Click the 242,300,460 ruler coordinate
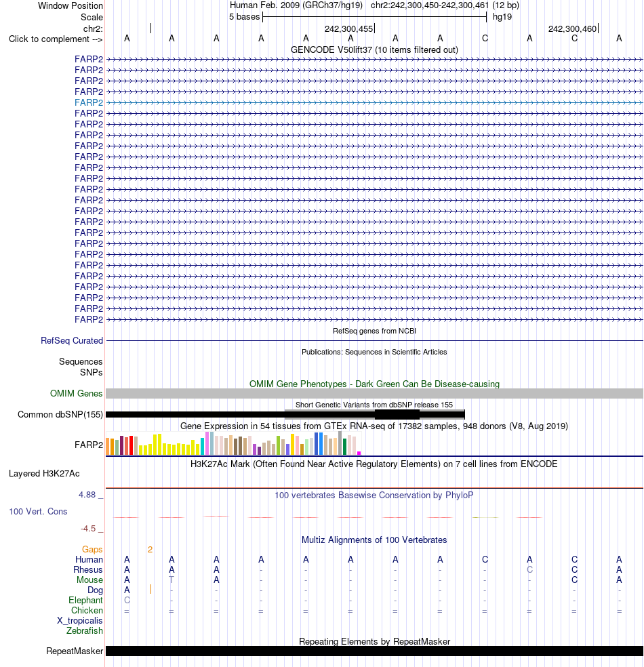Viewport: 644px width, 667px height. [x=573, y=29]
